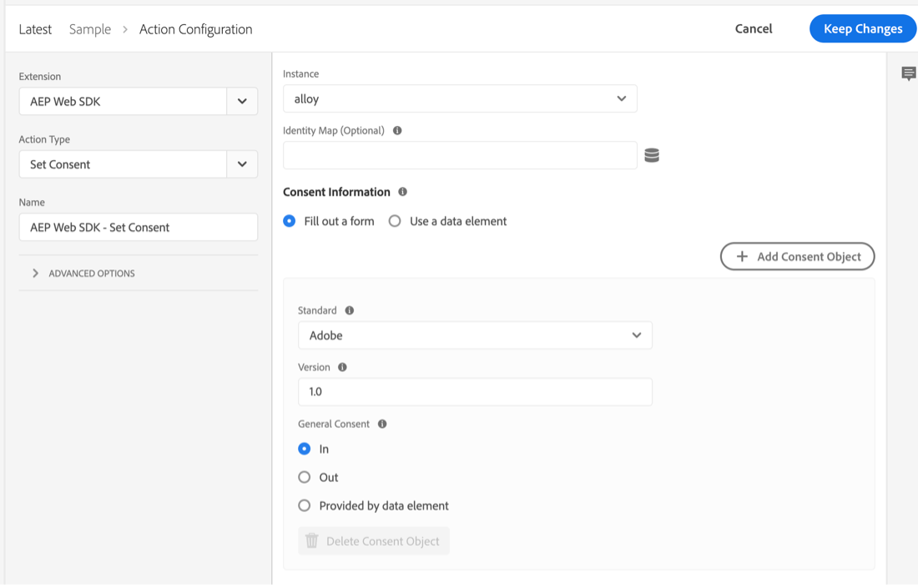Select 'Provided by data element' option
The image size is (918, 588).
pos(305,505)
